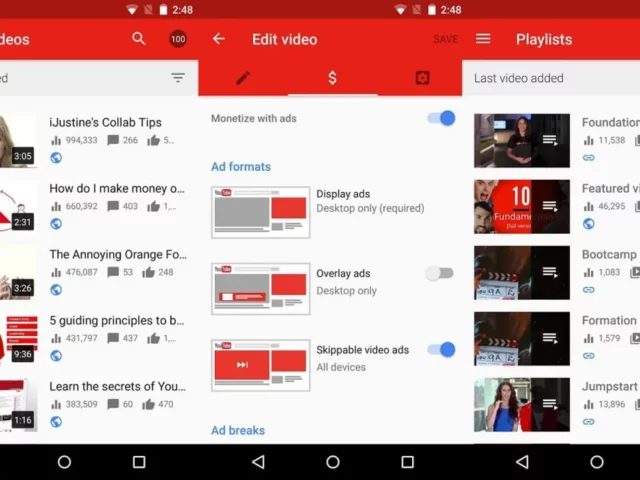Screen dimensions: 640x480
Task: Tap globe icon under 5 guiding principles
Action: pyautogui.click(x=56, y=356)
